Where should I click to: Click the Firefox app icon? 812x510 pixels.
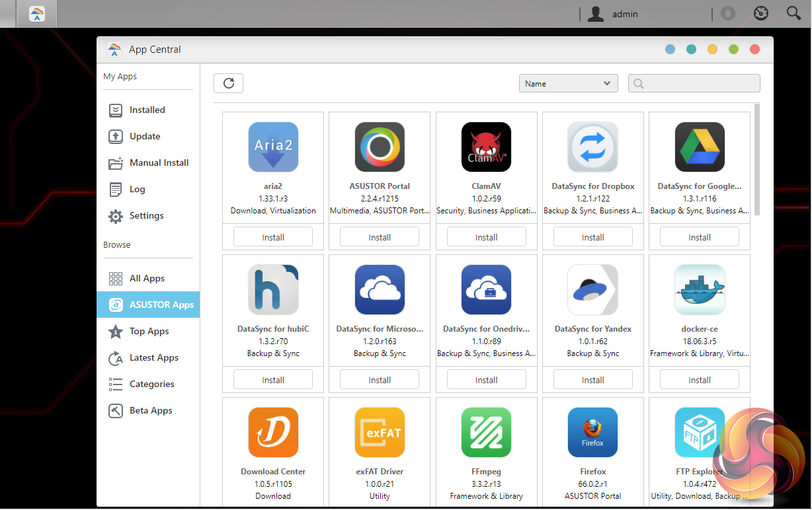[x=592, y=433]
